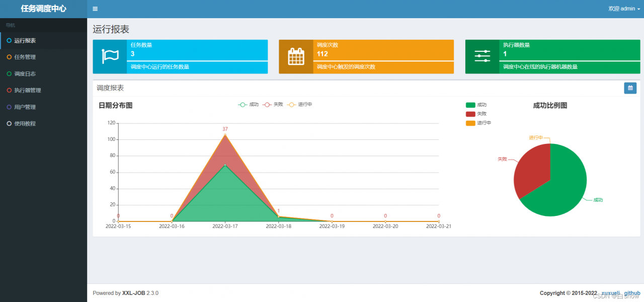The image size is (644, 302).
Task: Click the calendar date-range icon in 调度报表
Action: coord(630,88)
